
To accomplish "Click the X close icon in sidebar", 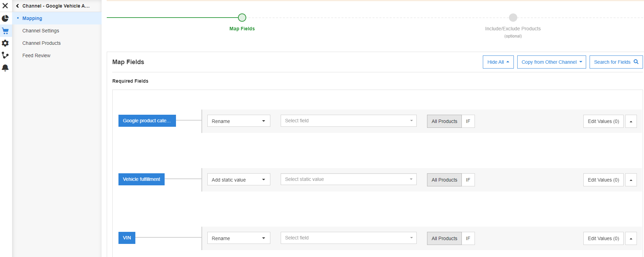I will tap(5, 6).
